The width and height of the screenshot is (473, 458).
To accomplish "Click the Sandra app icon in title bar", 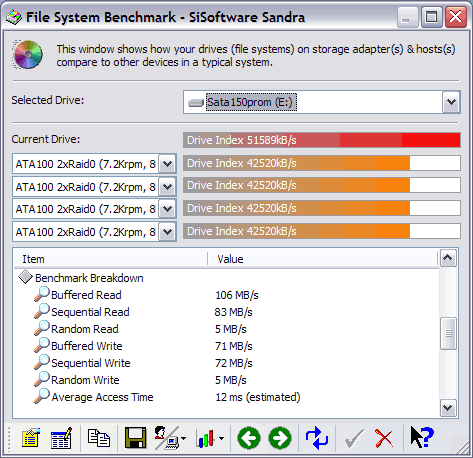I will (x=14, y=17).
